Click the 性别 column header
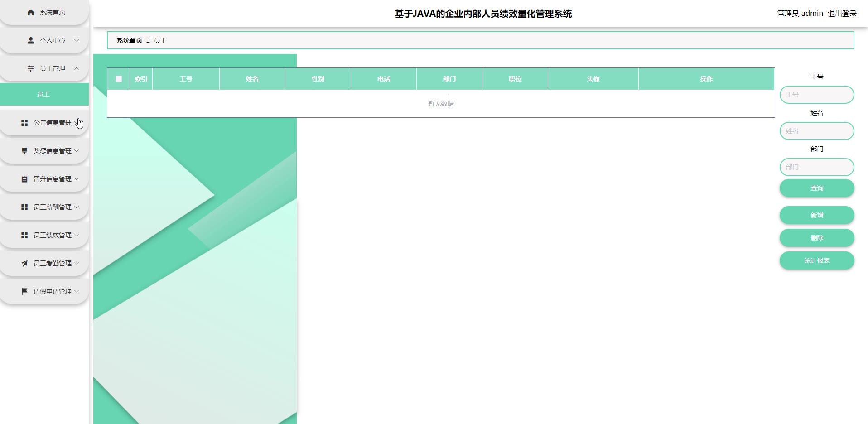The height and width of the screenshot is (424, 868). pyautogui.click(x=318, y=79)
